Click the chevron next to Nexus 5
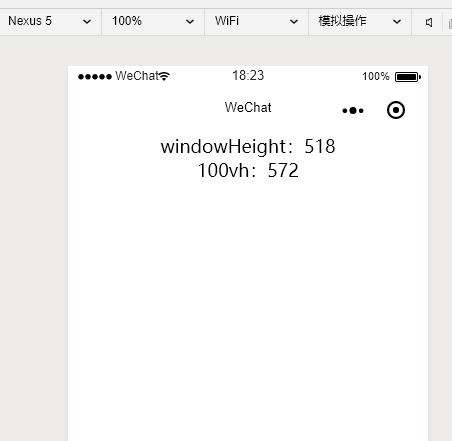 tap(87, 22)
